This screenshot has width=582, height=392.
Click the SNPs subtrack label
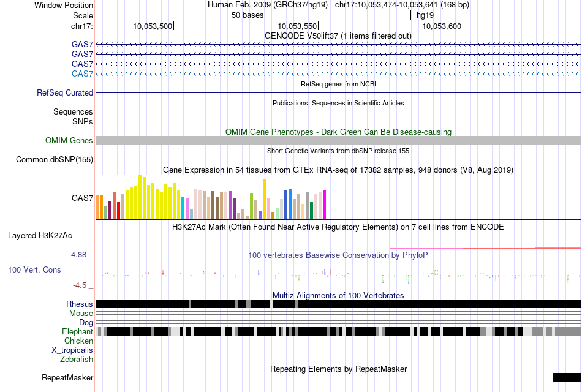83,121
